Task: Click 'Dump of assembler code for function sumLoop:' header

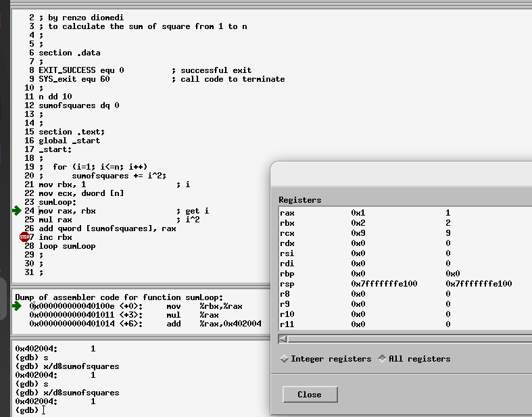Action: tap(119, 297)
